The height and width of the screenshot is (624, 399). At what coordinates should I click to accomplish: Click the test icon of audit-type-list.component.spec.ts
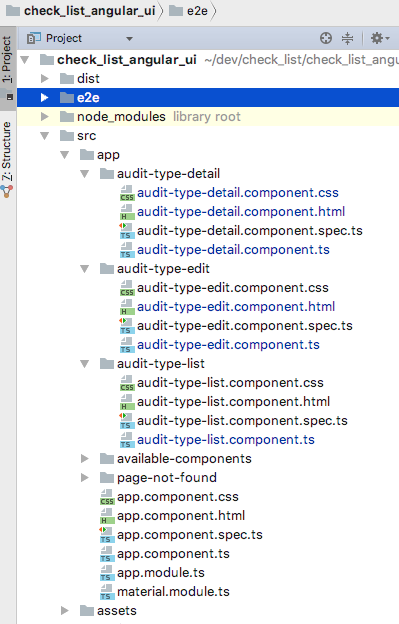click(127, 421)
